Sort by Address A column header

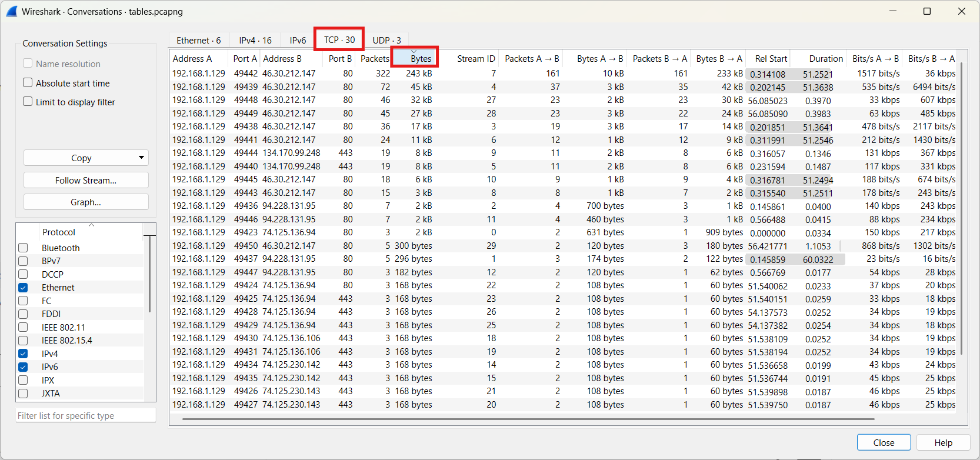pyautogui.click(x=199, y=58)
